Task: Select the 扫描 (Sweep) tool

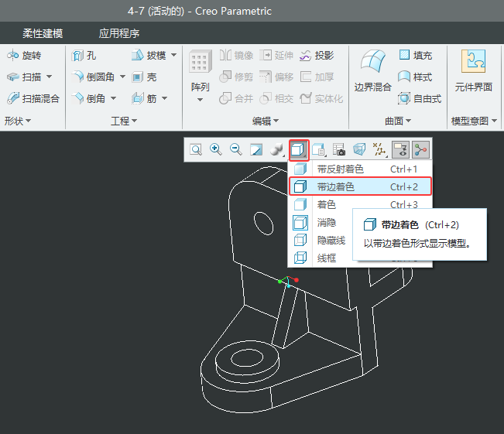Action: pos(24,77)
